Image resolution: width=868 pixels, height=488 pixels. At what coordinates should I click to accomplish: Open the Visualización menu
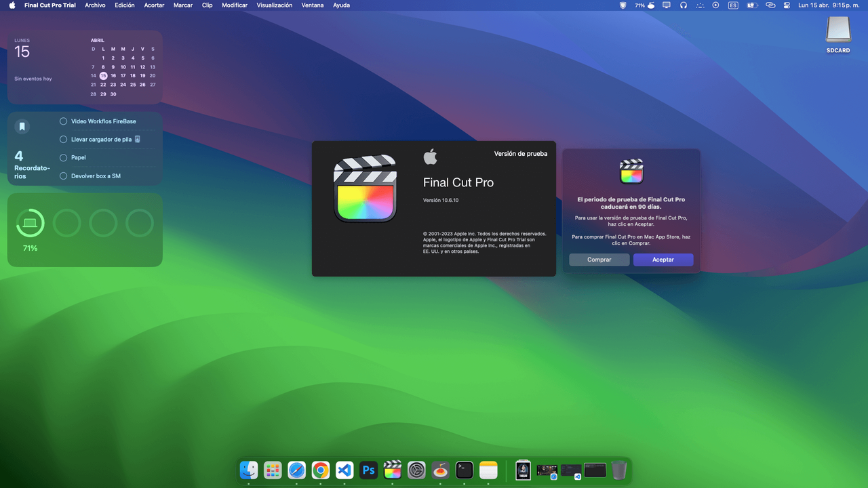tap(275, 5)
